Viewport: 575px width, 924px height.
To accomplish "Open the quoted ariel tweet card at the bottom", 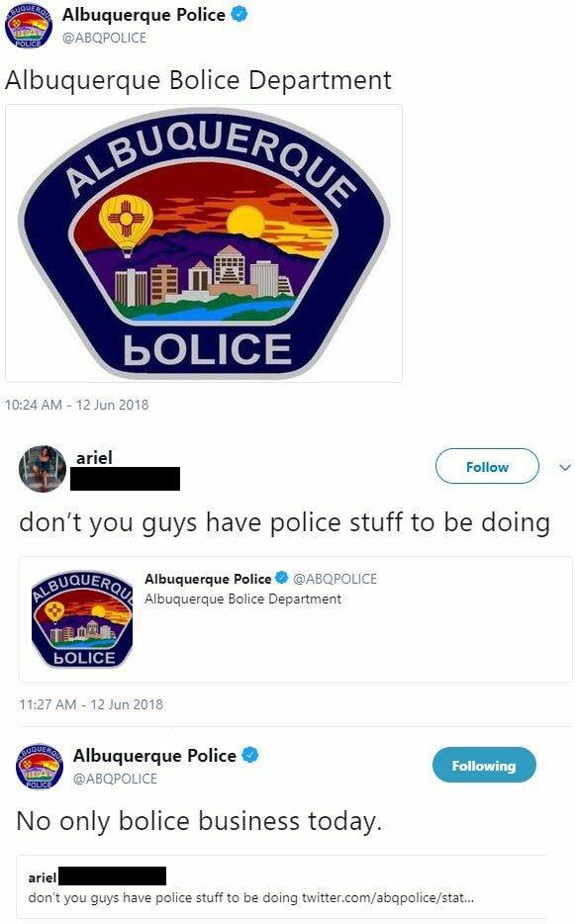I will [282, 886].
